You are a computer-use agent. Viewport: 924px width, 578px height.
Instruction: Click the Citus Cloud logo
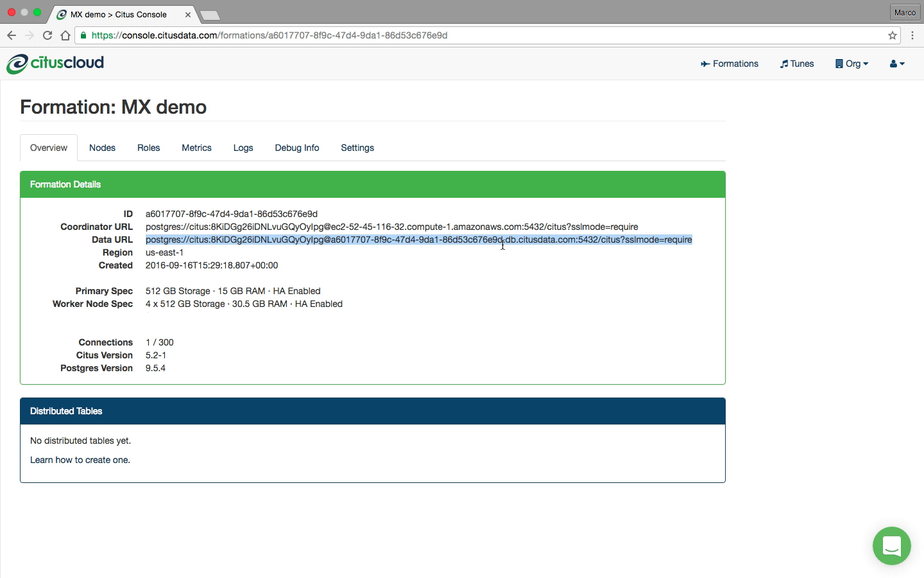55,64
